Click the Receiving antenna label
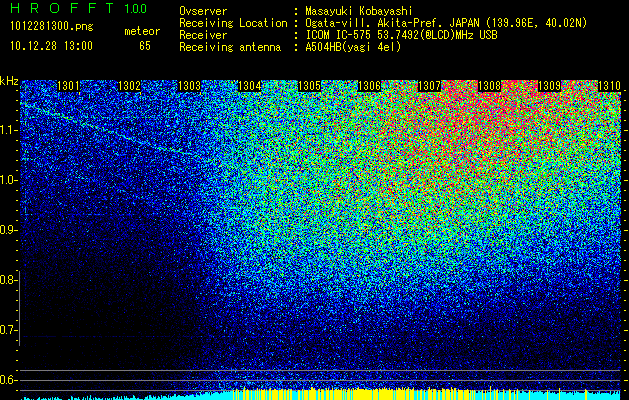This screenshot has height=400, width=629. click(230, 47)
